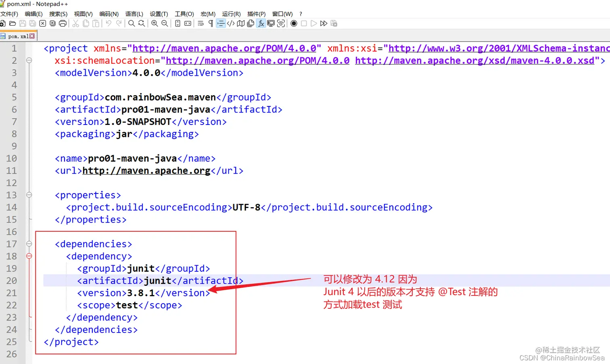Click the Zoom In icon
Screen dimensions: 610x364
(155, 23)
